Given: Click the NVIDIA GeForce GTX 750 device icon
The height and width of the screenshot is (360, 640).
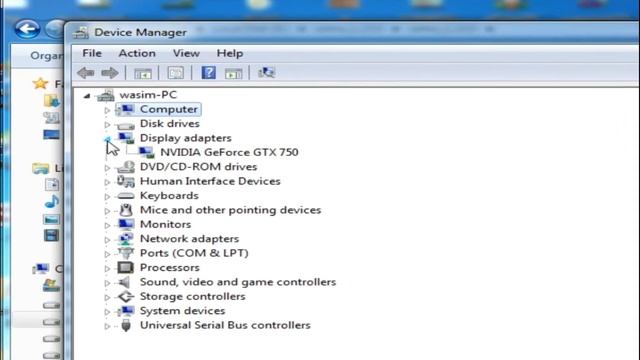Looking at the screenshot, I should [146, 152].
